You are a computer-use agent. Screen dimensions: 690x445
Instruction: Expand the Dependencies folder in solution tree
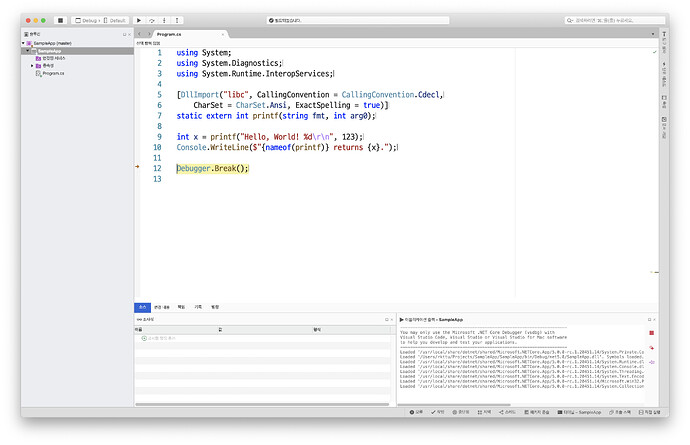(32, 66)
